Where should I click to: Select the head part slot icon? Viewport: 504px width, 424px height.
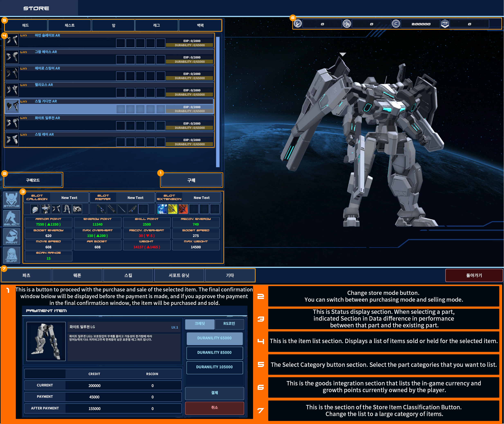coord(35,209)
